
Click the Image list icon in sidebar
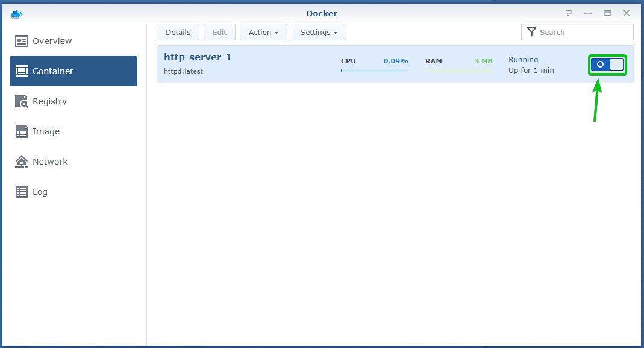point(22,131)
